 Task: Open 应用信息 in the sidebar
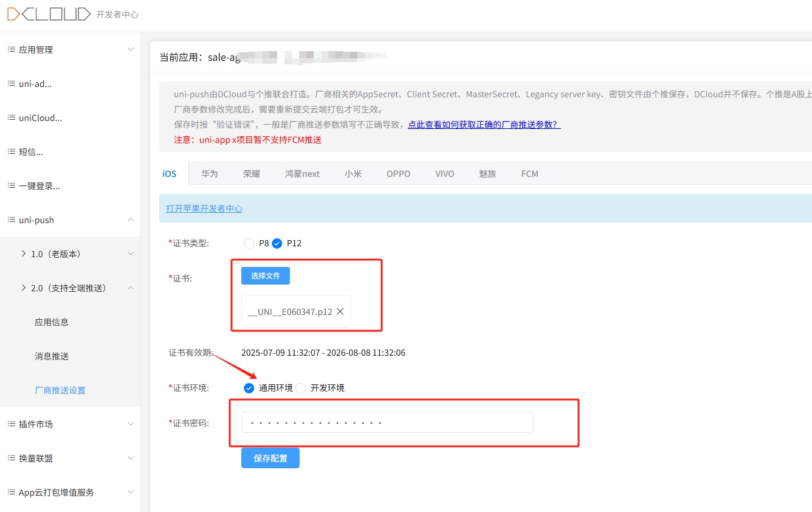52,322
